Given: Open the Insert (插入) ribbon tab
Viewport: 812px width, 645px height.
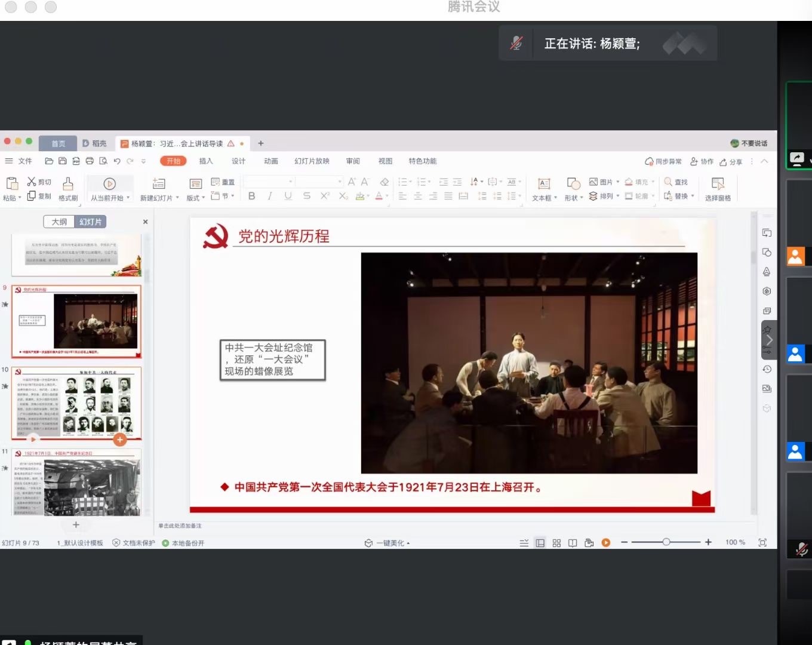Looking at the screenshot, I should tap(206, 161).
